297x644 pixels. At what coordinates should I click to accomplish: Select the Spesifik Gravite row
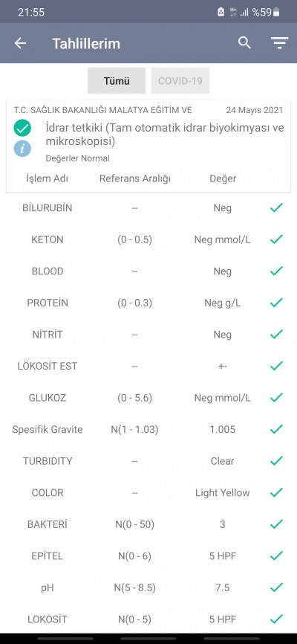point(148,429)
